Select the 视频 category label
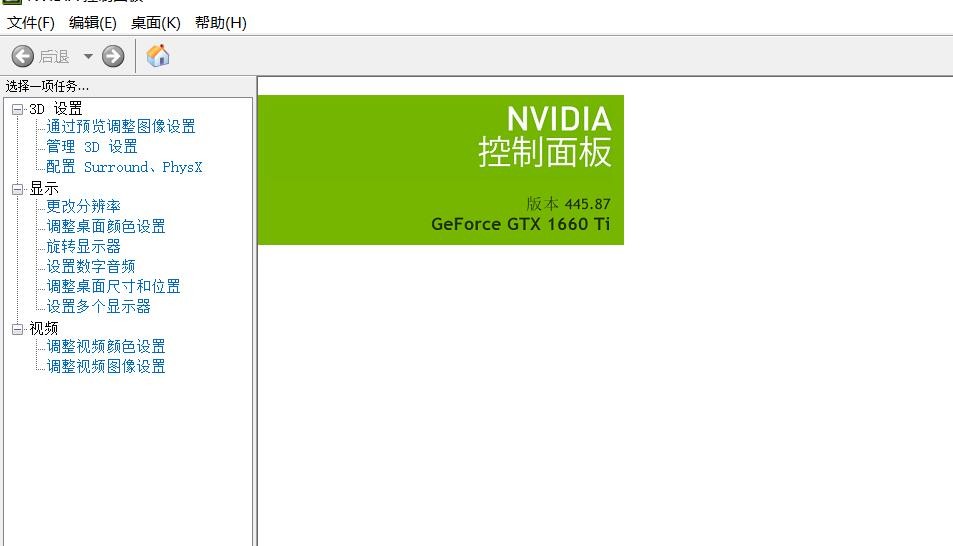The height and width of the screenshot is (546, 953). click(44, 328)
